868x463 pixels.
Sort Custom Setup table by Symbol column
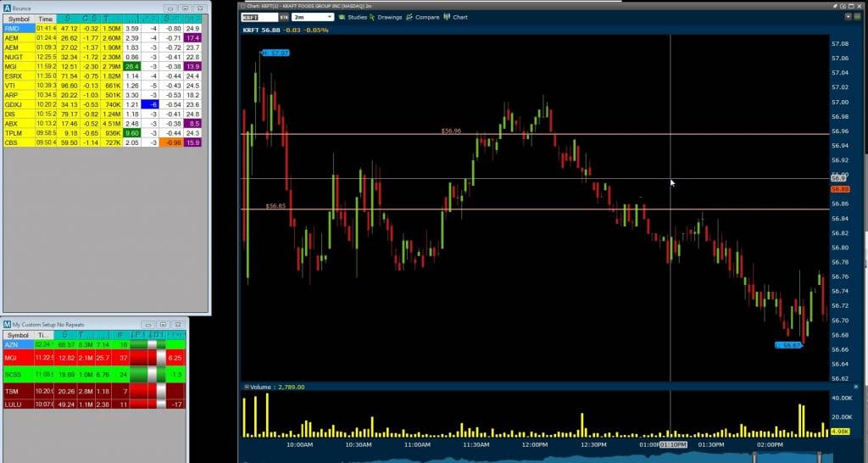pyautogui.click(x=19, y=335)
